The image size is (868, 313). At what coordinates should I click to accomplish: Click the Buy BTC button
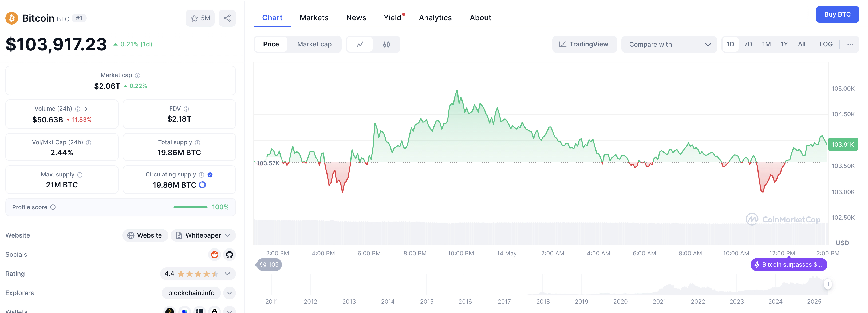pos(837,14)
